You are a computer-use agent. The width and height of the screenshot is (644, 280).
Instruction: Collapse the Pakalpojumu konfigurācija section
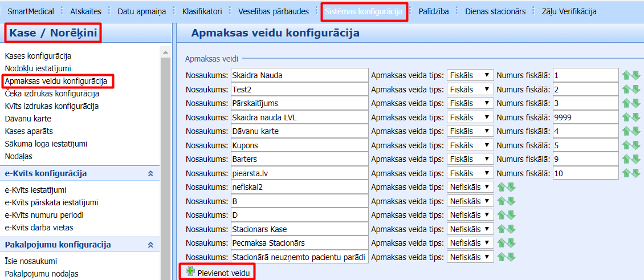tap(150, 245)
